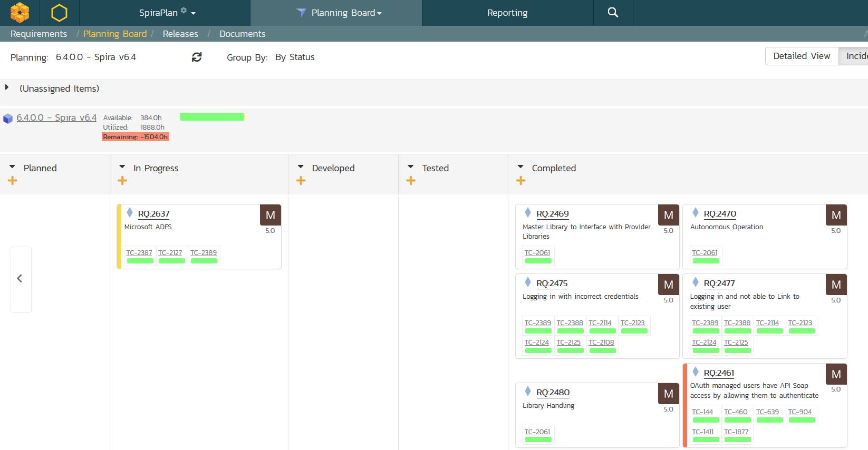Switch to Detailed View
Screen dimensions: 868x450
[x=801, y=56]
